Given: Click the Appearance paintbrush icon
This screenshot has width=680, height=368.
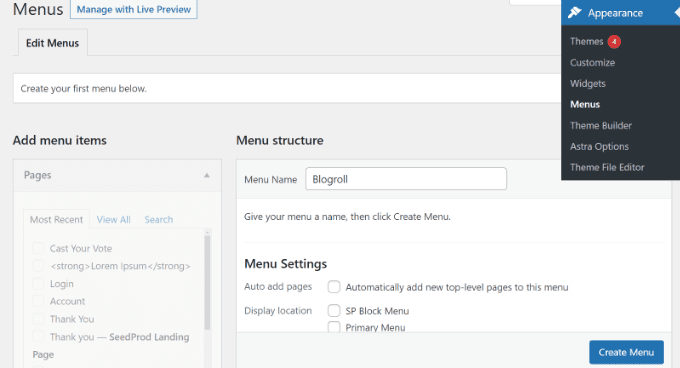Looking at the screenshot, I should pos(575,13).
